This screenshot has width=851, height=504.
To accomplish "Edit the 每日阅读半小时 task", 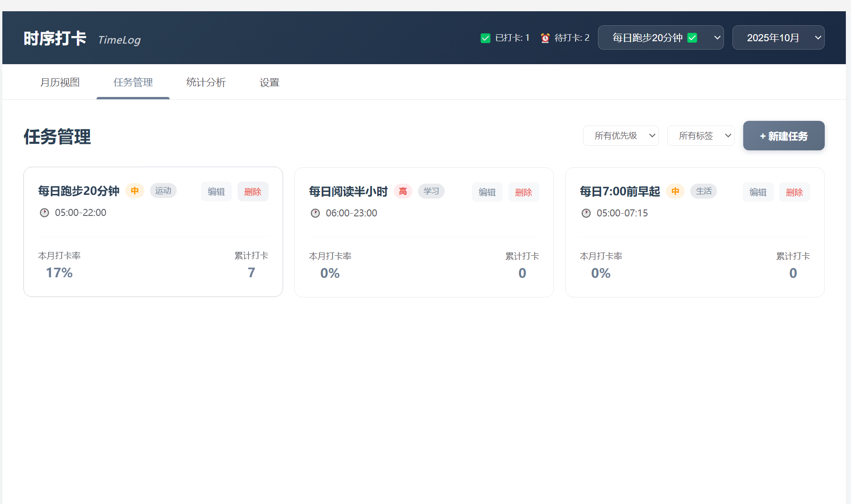I will point(487,192).
